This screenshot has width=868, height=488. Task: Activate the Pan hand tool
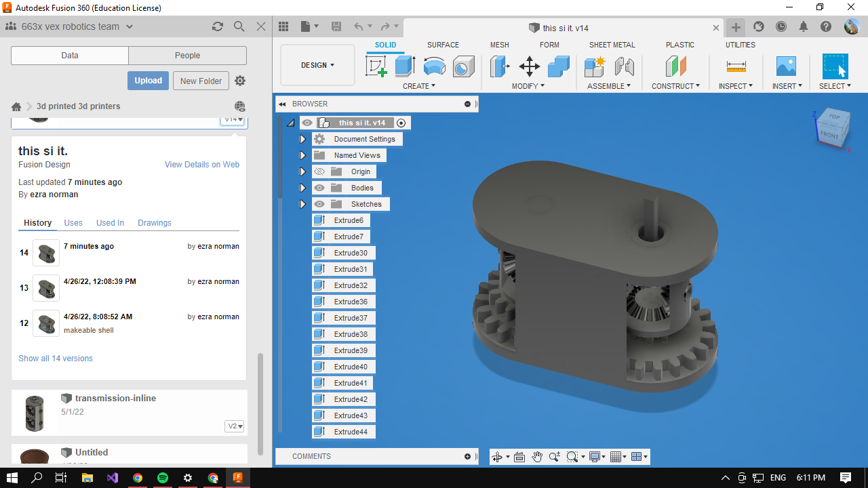coord(537,457)
